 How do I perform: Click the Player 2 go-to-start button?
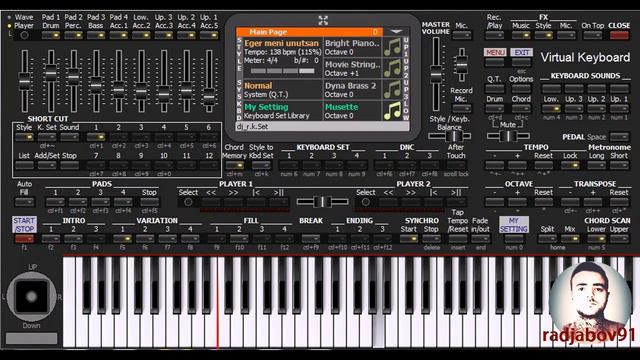(433, 202)
